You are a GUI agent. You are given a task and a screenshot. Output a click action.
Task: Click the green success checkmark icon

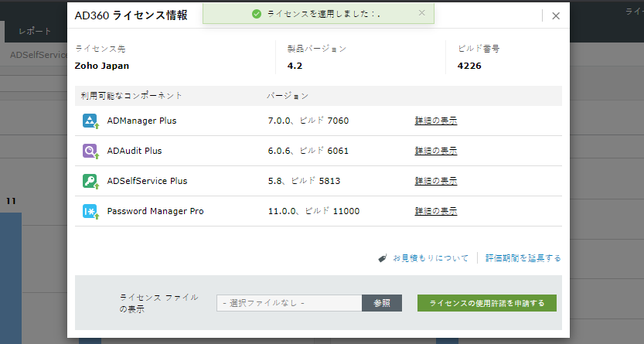point(257,14)
